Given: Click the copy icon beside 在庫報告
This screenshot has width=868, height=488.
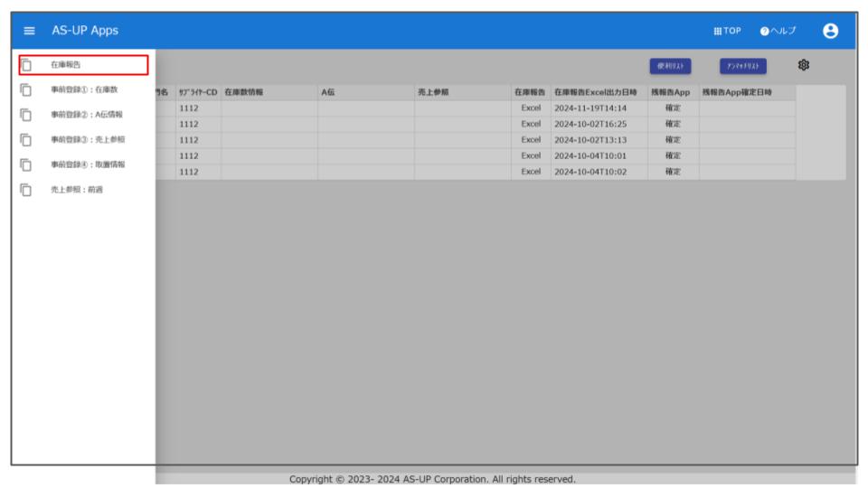Looking at the screenshot, I should (27, 65).
